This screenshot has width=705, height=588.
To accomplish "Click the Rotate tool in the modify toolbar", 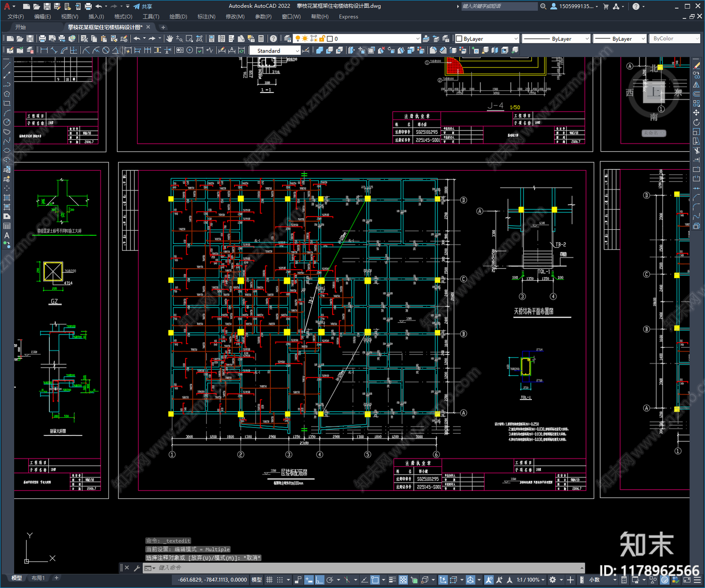I will point(696,122).
